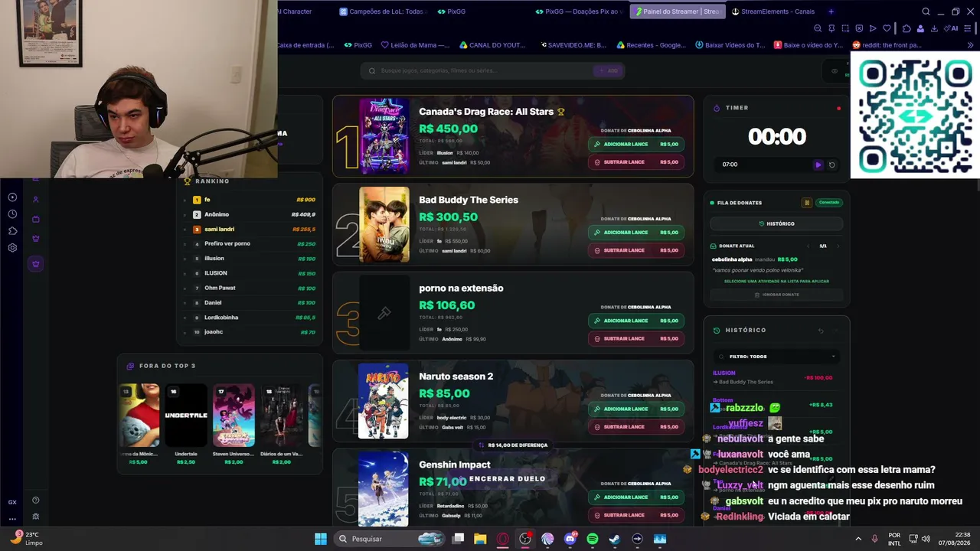Click the Ignorar Donate button
Screen dimensions: 980x551
776,295
